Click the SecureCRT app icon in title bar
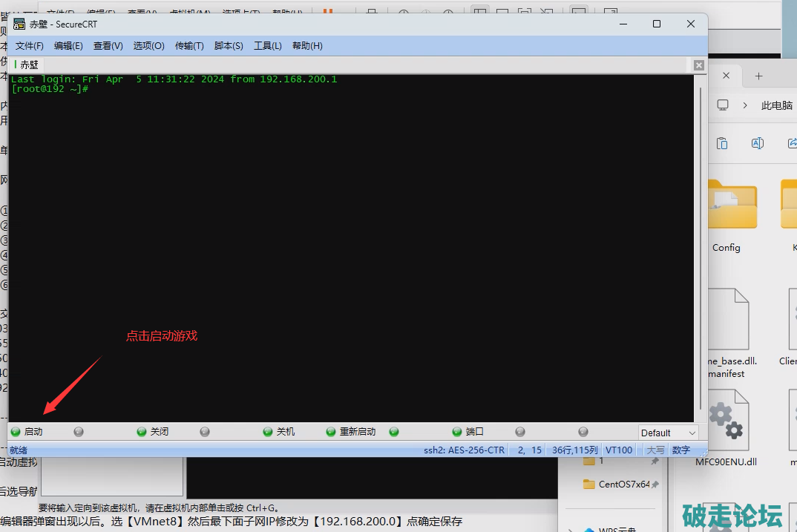Screen dimensions: 797x532 19,24
